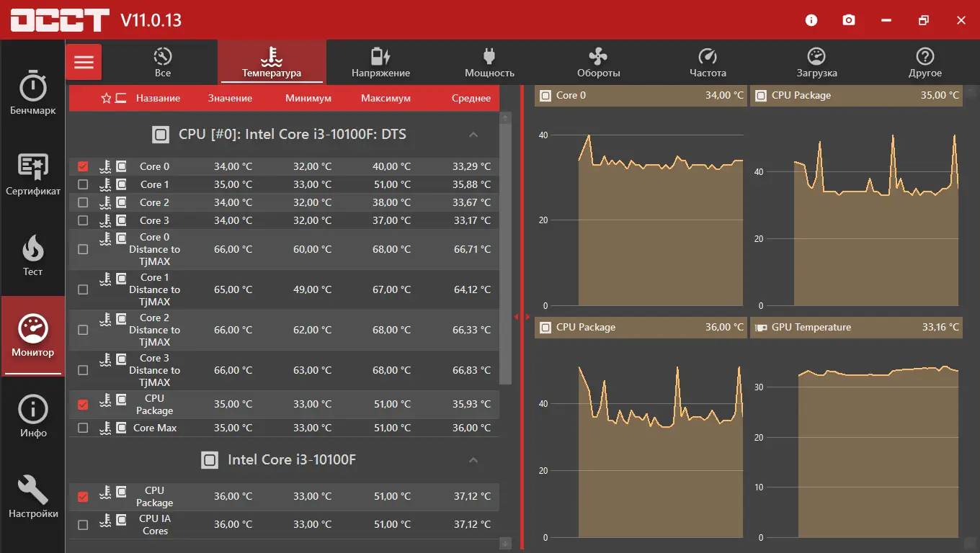Click the version label V11.0.13

[x=151, y=20]
